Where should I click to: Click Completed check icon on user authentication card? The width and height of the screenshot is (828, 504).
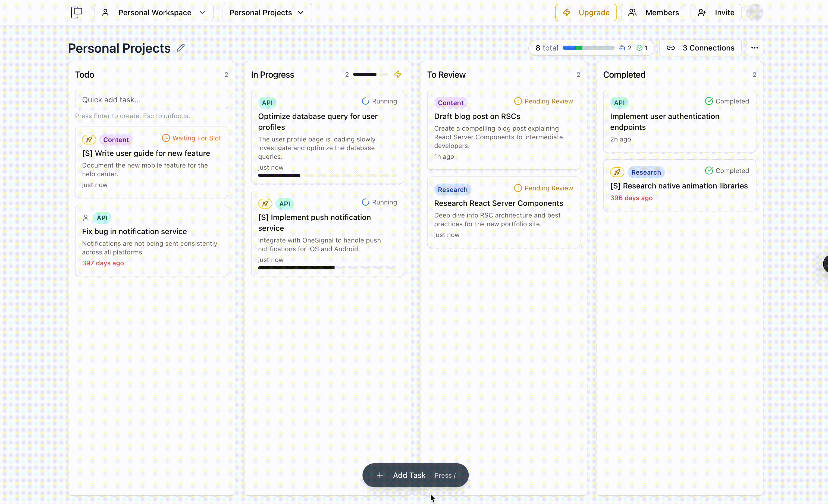click(709, 101)
